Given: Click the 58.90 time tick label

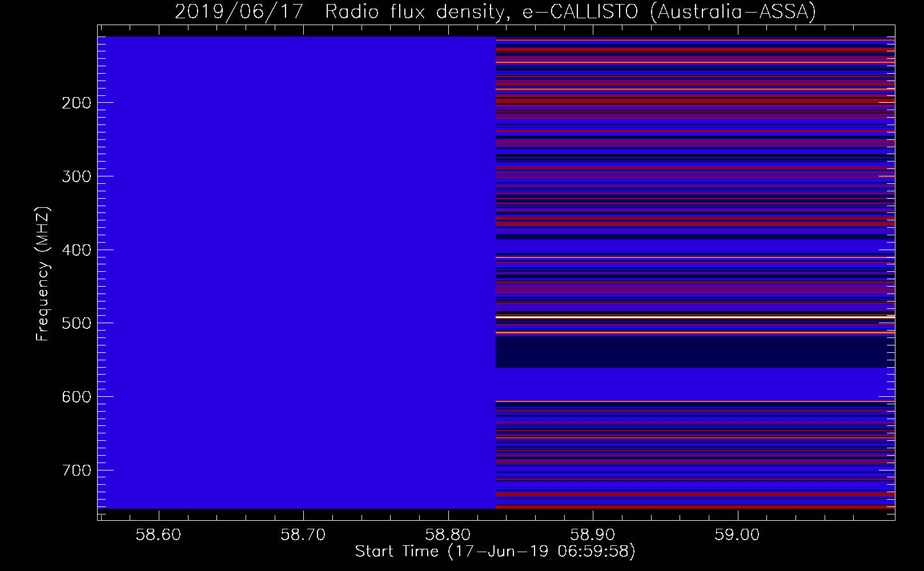Looking at the screenshot, I should (593, 534).
